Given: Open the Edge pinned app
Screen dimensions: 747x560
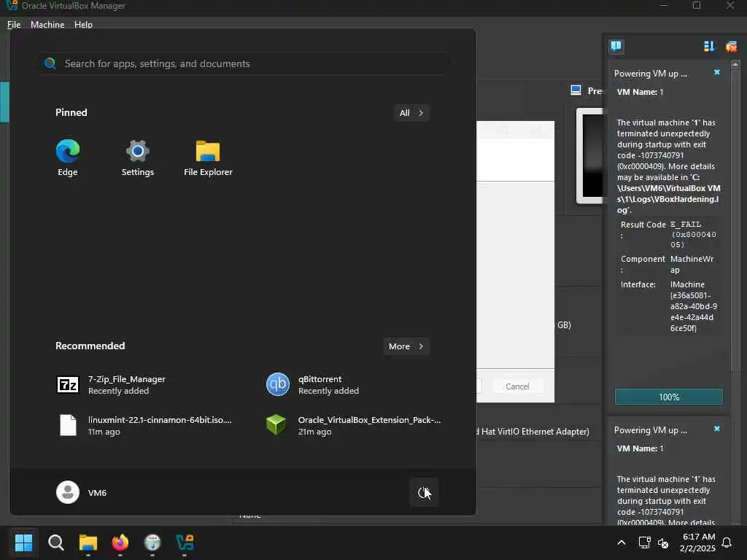Looking at the screenshot, I should (x=68, y=157).
